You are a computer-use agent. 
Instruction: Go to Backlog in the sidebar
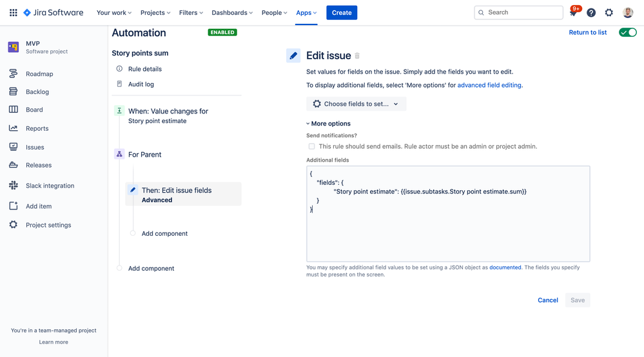(37, 92)
